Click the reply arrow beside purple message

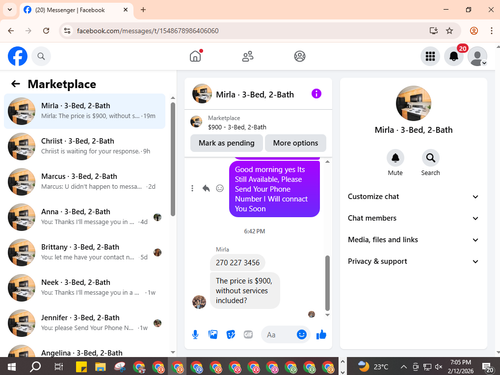pyautogui.click(x=206, y=188)
